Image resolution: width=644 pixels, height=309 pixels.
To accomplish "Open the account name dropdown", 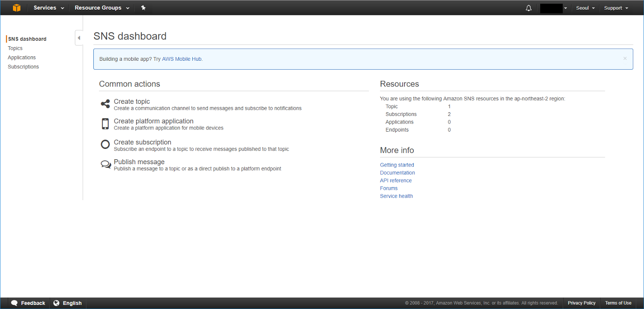I will [x=554, y=8].
